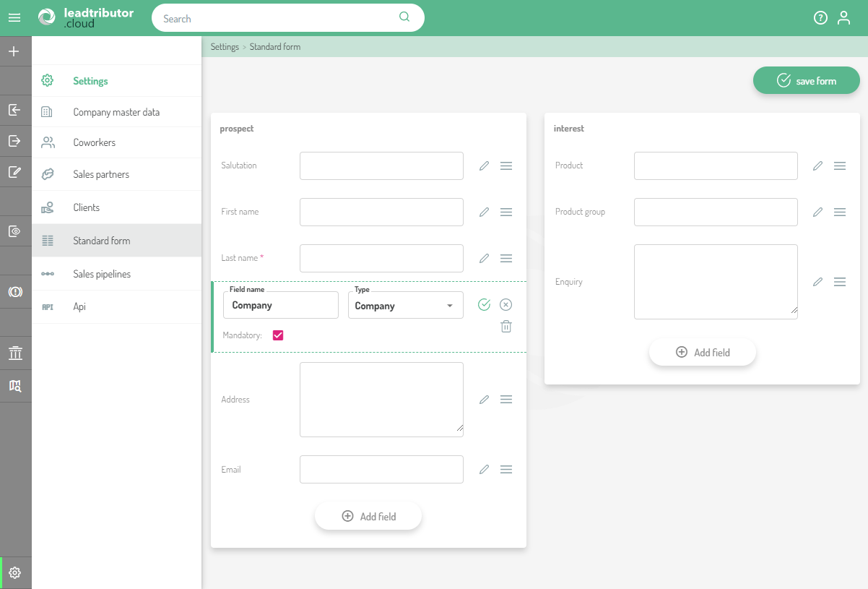Click the drag handle for Last name field

(x=506, y=258)
